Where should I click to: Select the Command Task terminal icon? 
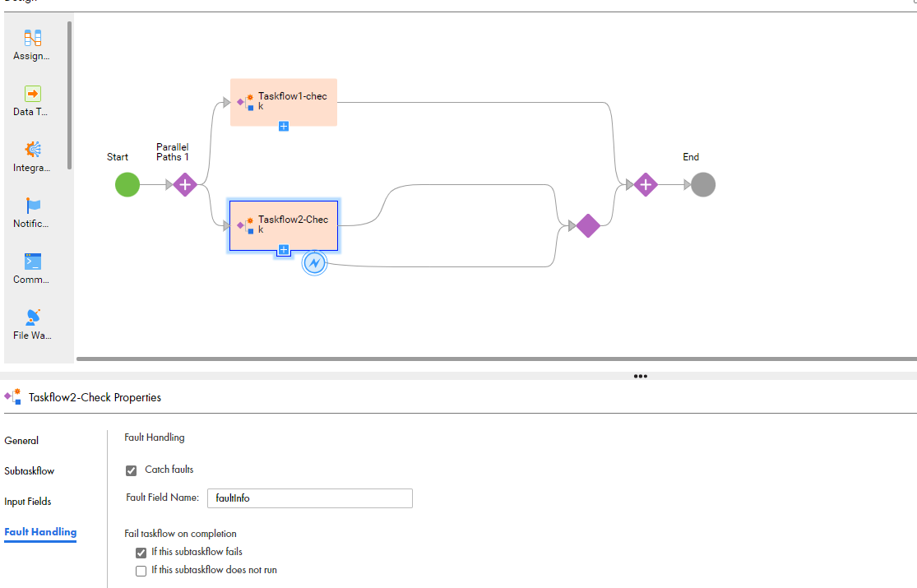pyautogui.click(x=33, y=261)
